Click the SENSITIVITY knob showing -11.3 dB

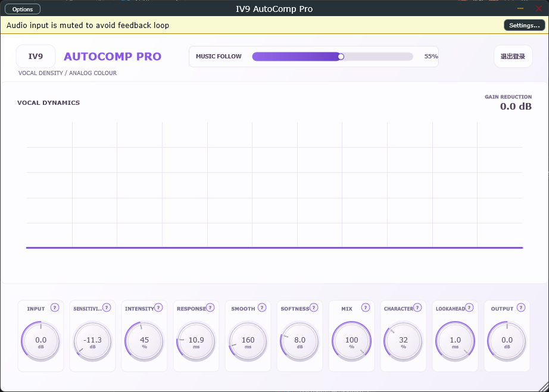coord(92,341)
